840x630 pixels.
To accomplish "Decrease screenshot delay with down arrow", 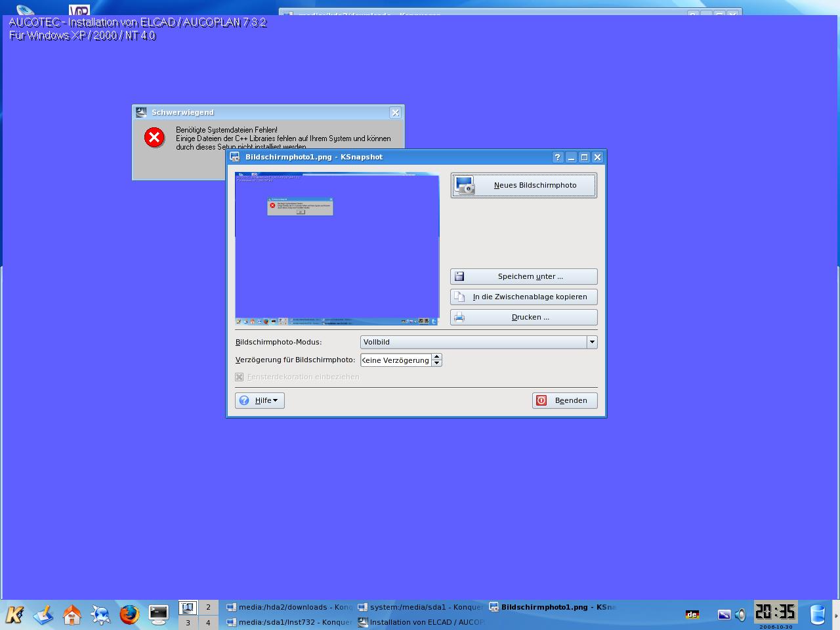I will pos(436,363).
